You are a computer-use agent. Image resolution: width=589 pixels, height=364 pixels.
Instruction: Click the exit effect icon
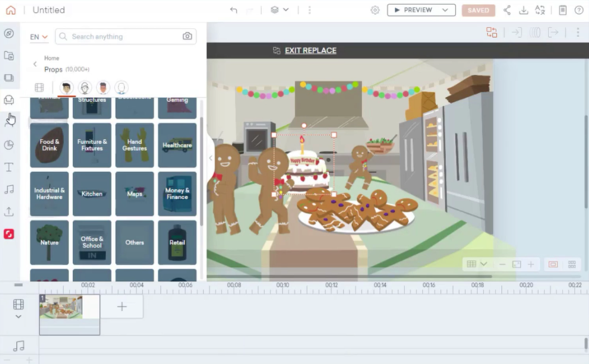(553, 32)
